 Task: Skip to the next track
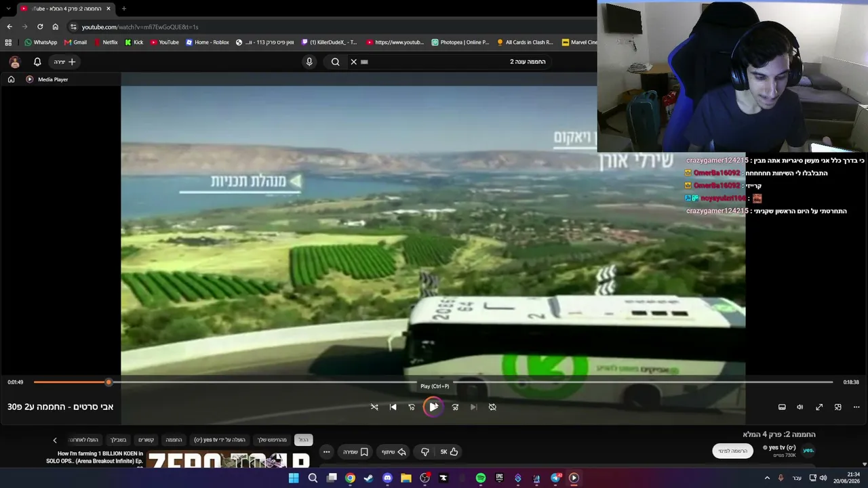click(x=473, y=407)
